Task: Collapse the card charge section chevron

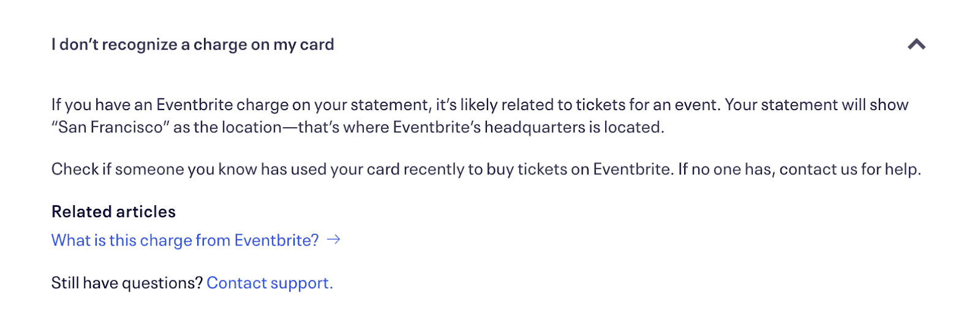Action: click(x=916, y=44)
